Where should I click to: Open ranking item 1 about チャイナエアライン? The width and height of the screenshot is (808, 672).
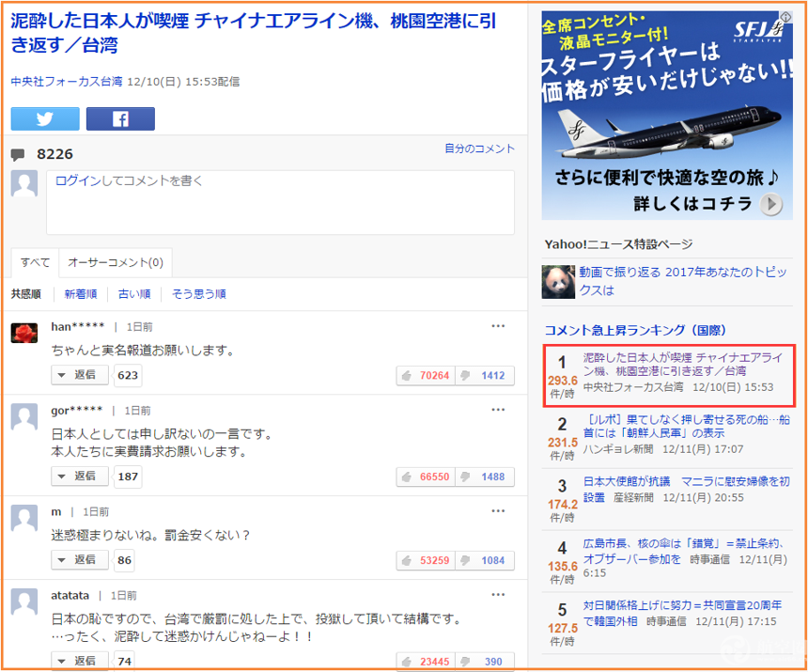click(683, 364)
